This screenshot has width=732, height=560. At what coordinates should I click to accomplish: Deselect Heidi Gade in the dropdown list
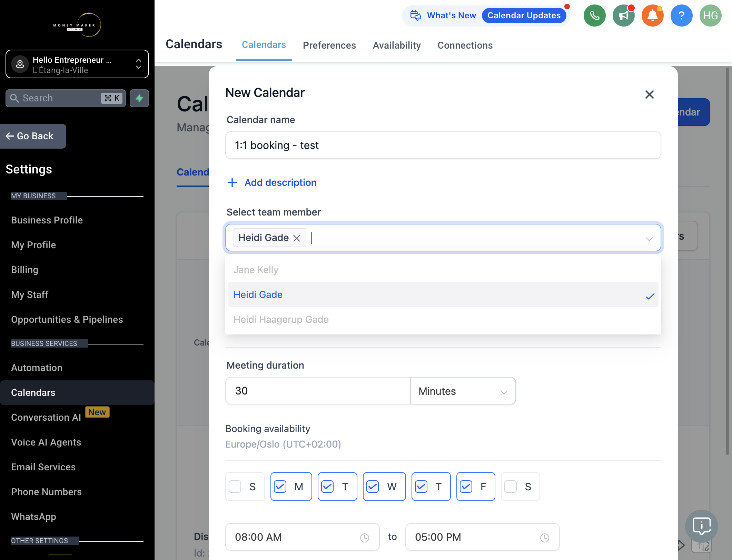coord(443,294)
